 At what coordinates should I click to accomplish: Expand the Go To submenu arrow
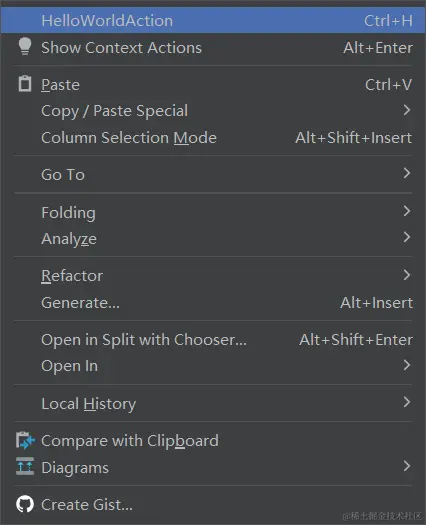pos(407,173)
